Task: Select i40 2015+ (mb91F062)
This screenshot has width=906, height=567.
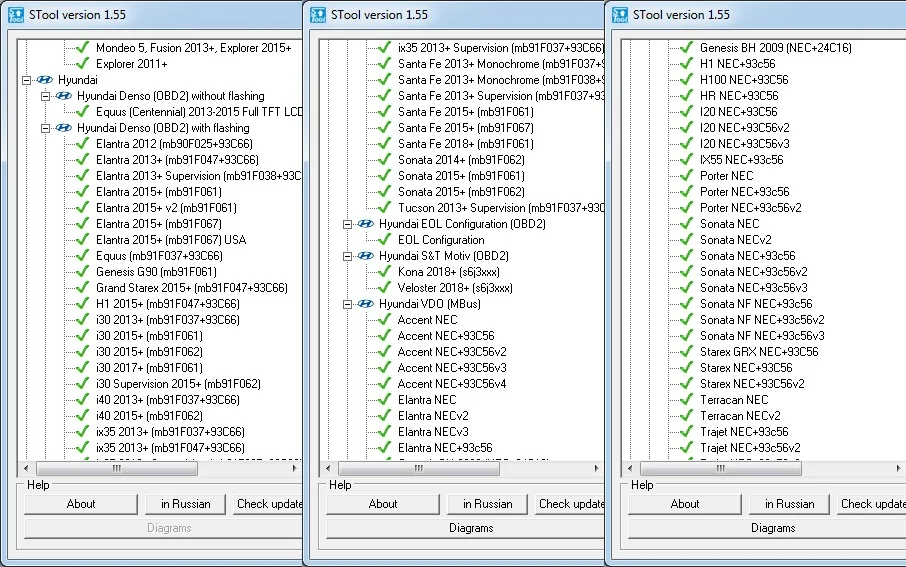Action: [149, 416]
